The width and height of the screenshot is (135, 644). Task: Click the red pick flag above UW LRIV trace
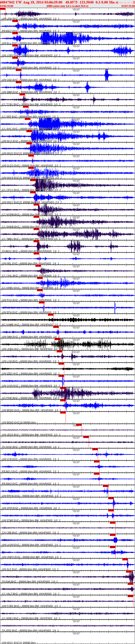pos(3,9)
